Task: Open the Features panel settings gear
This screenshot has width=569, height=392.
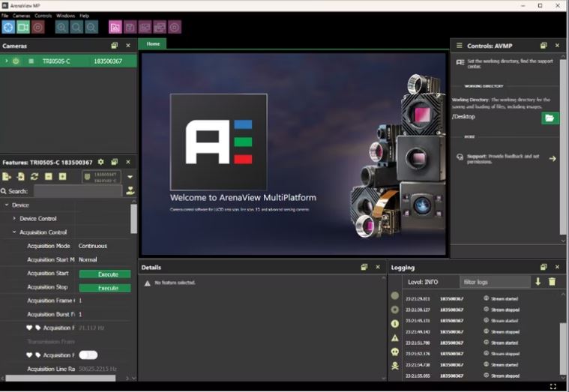Action: (101, 162)
